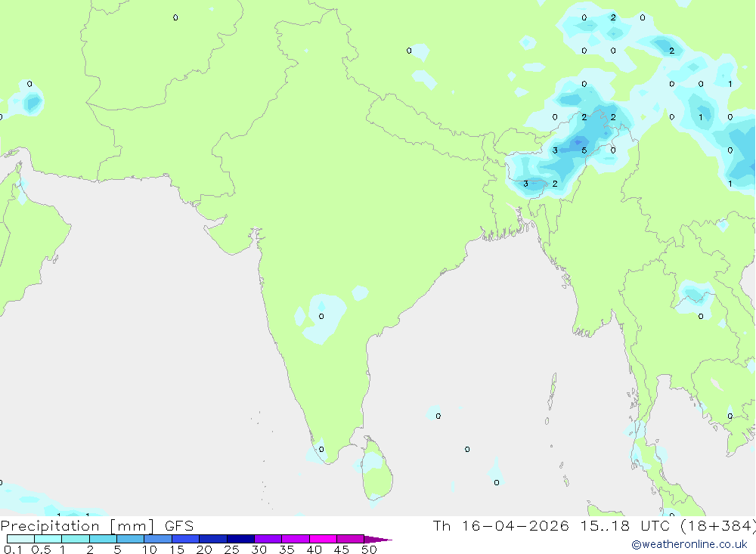Image resolution: width=756 pixels, height=554 pixels.
Task: Click the 25–30 mm legend color swatch
Action: click(x=240, y=539)
